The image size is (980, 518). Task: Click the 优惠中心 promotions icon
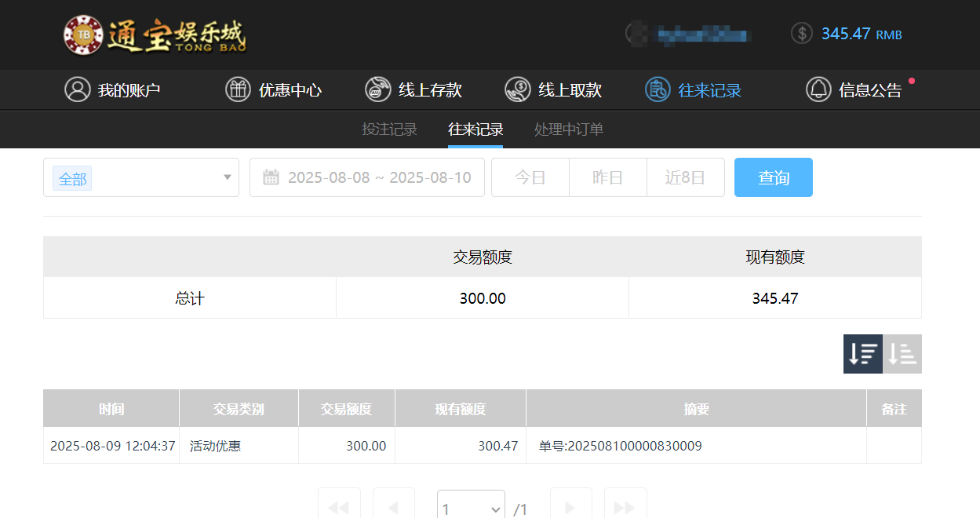(239, 89)
